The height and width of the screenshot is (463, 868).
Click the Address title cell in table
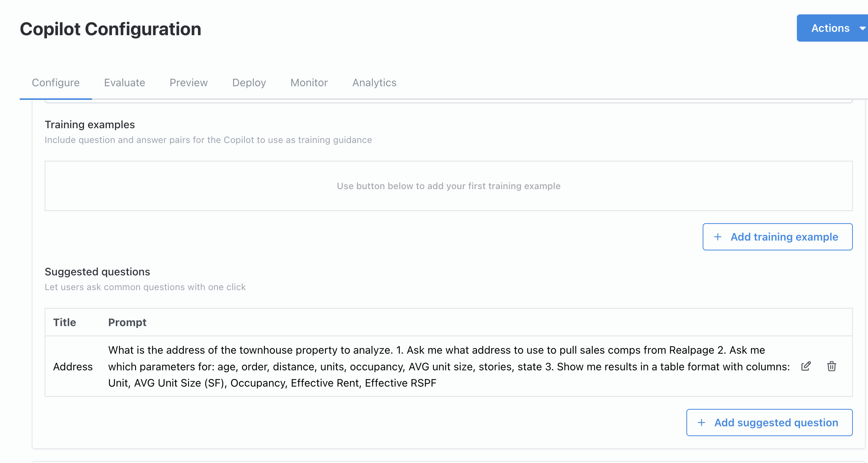pos(73,367)
